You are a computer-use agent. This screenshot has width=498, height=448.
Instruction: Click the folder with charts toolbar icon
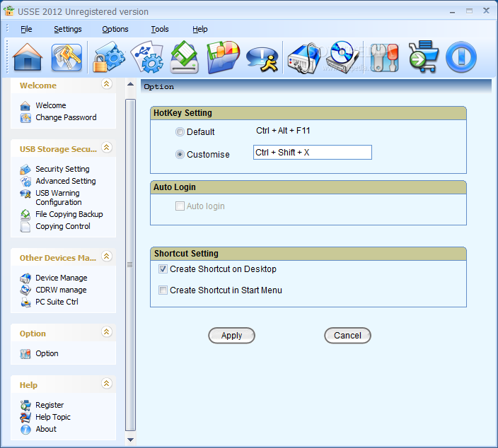224,57
